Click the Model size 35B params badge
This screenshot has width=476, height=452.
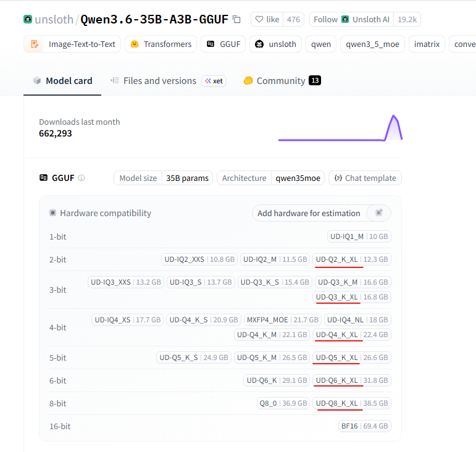pos(164,178)
